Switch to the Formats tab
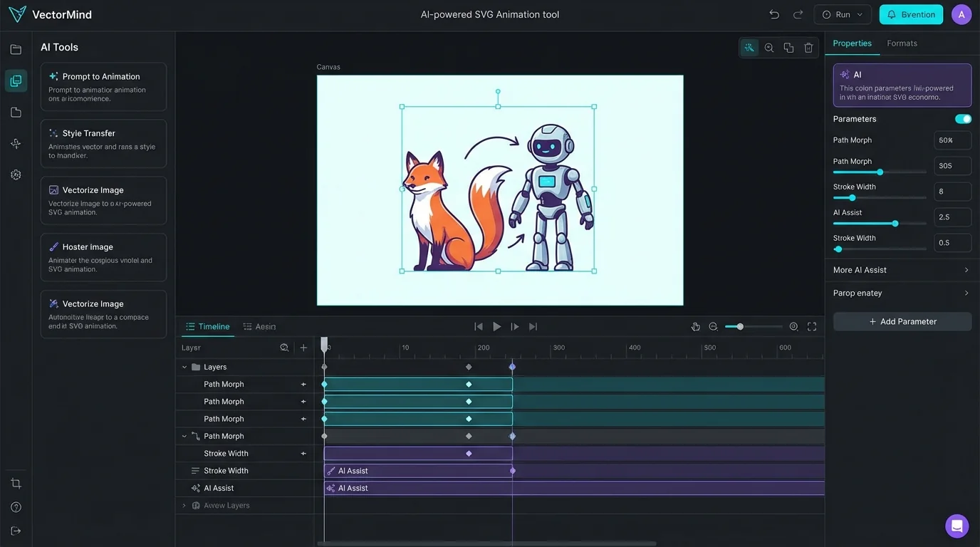Viewport: 980px width, 547px height. click(x=902, y=43)
